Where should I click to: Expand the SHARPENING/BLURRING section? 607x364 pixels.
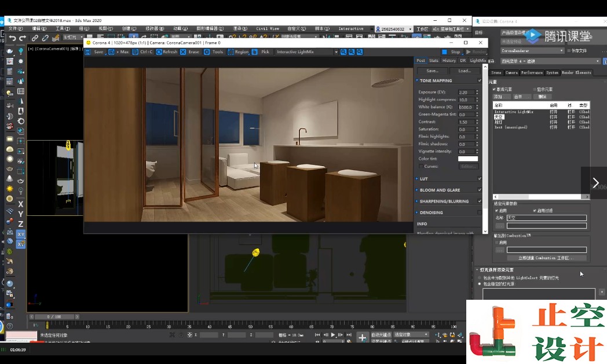(417, 201)
